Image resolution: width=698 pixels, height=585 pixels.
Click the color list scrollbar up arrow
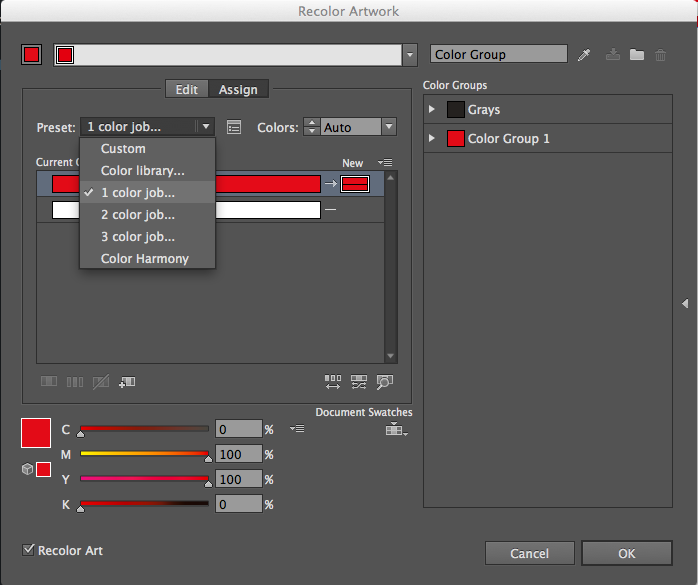pyautogui.click(x=390, y=178)
